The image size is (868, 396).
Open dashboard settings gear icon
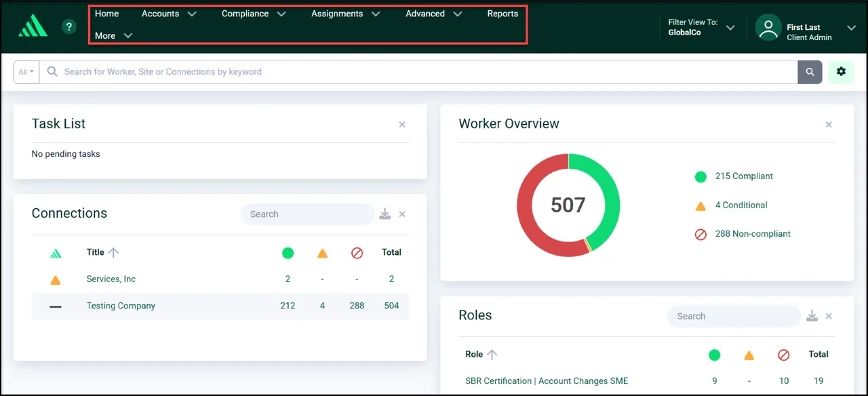841,72
